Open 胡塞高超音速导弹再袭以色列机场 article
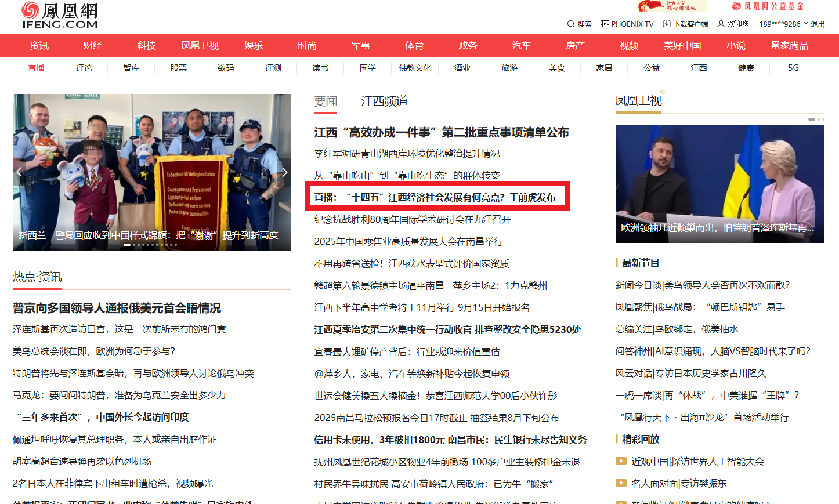 tap(82, 461)
